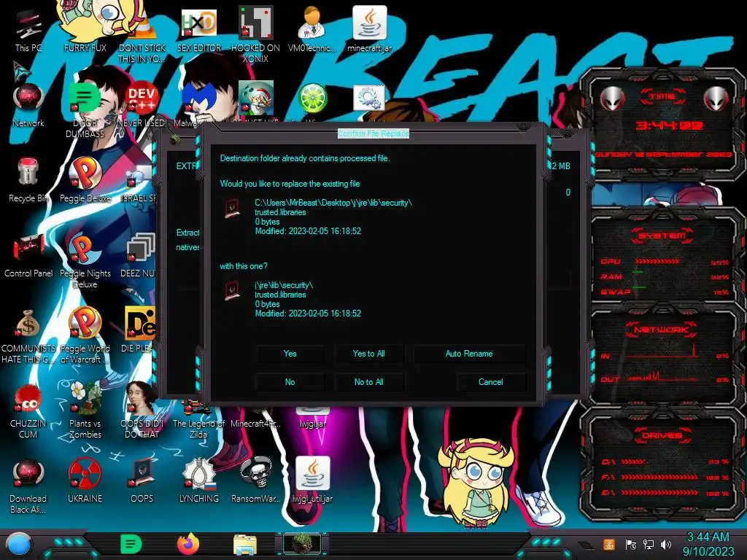This screenshot has width=747, height=560.
Task: Switch to the Minecraft grass block taskbar item
Action: pyautogui.click(x=302, y=544)
